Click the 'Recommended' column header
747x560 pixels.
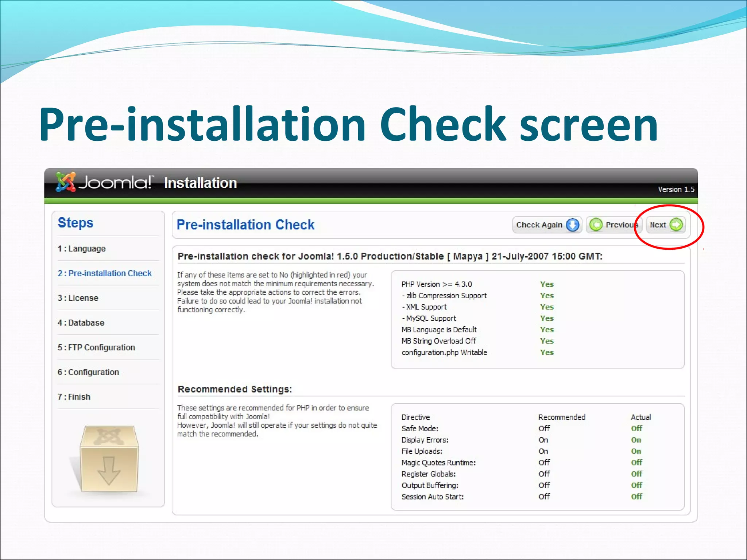pyautogui.click(x=562, y=417)
